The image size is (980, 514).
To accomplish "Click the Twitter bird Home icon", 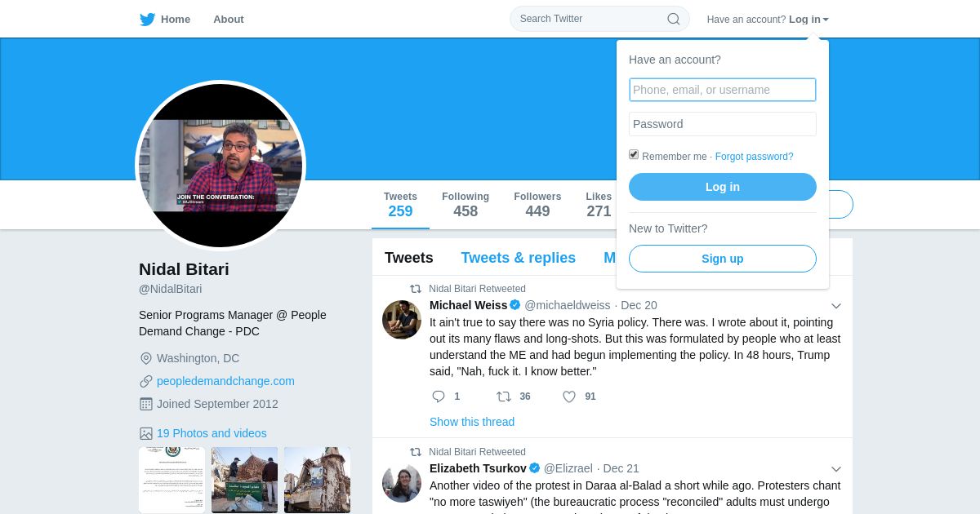I will (147, 20).
